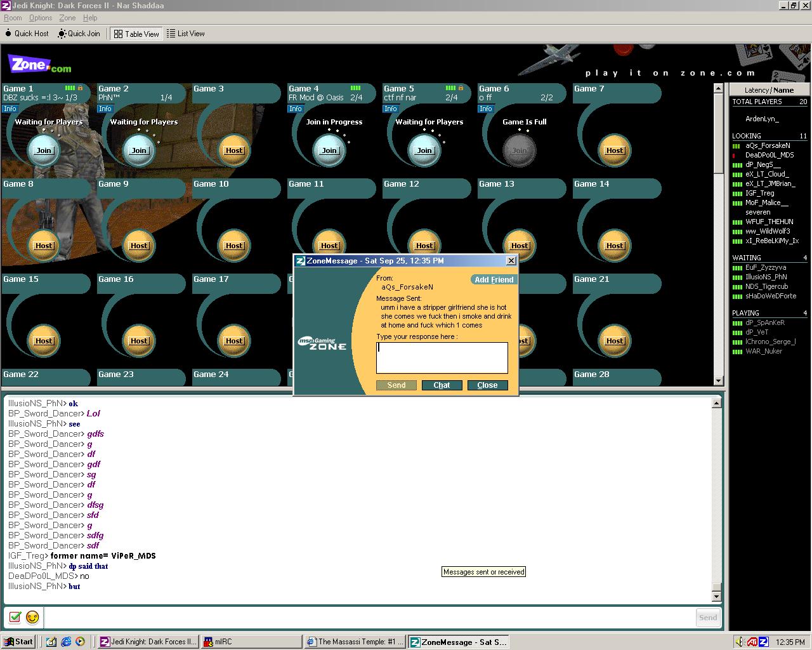This screenshot has height=650, width=812.
Task: Click the response text box in ZoneMessage
Action: pyautogui.click(x=442, y=357)
